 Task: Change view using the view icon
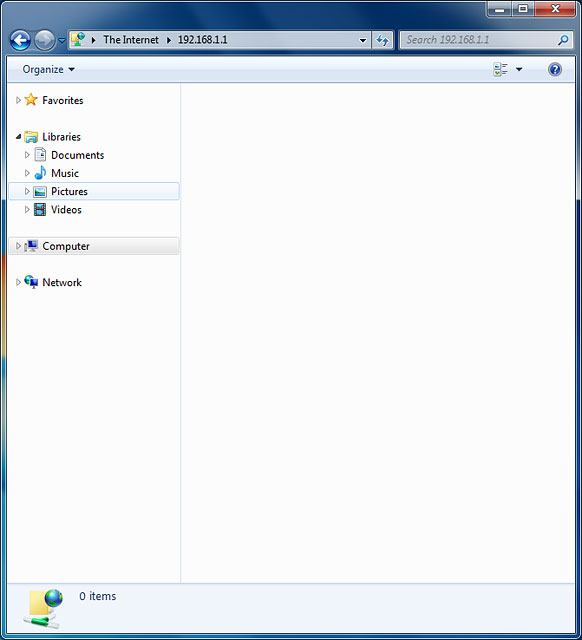(x=500, y=69)
